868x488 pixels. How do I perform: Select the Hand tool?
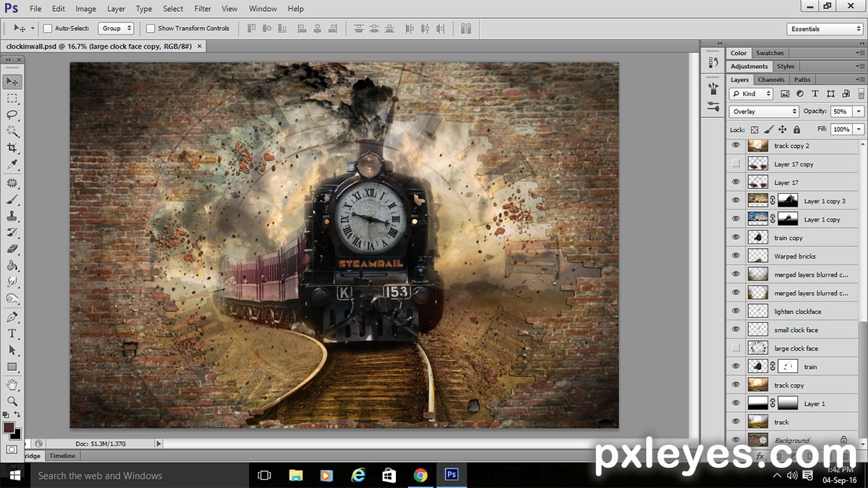pyautogui.click(x=13, y=385)
